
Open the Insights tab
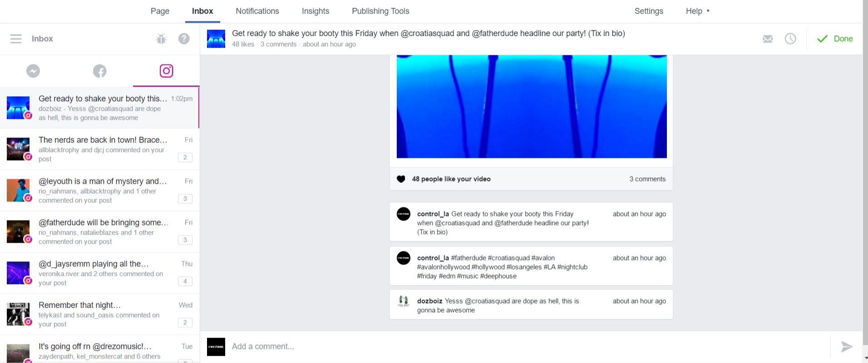[316, 11]
